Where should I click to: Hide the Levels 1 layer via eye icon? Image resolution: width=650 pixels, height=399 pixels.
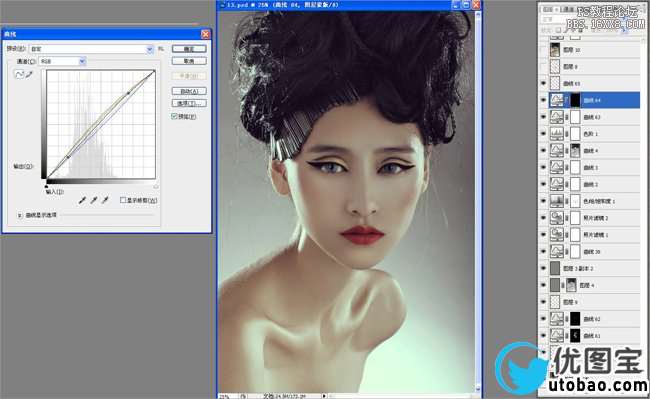tap(543, 134)
